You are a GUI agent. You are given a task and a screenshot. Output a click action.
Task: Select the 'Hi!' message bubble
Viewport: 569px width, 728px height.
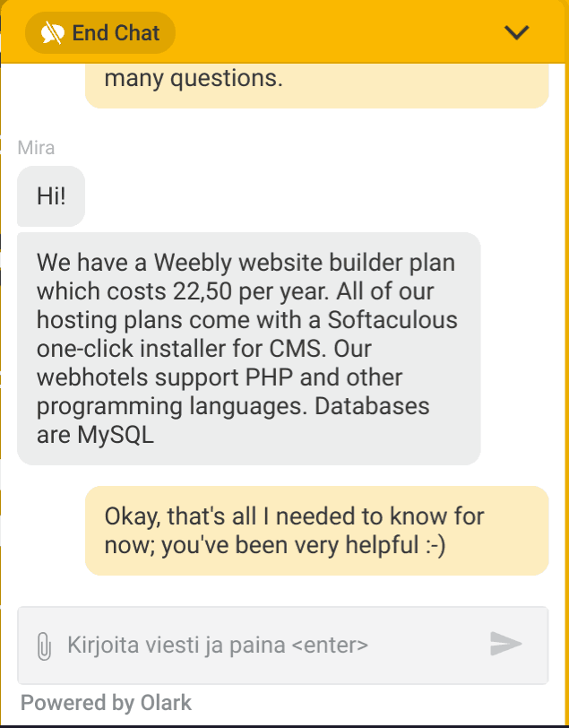(x=51, y=196)
